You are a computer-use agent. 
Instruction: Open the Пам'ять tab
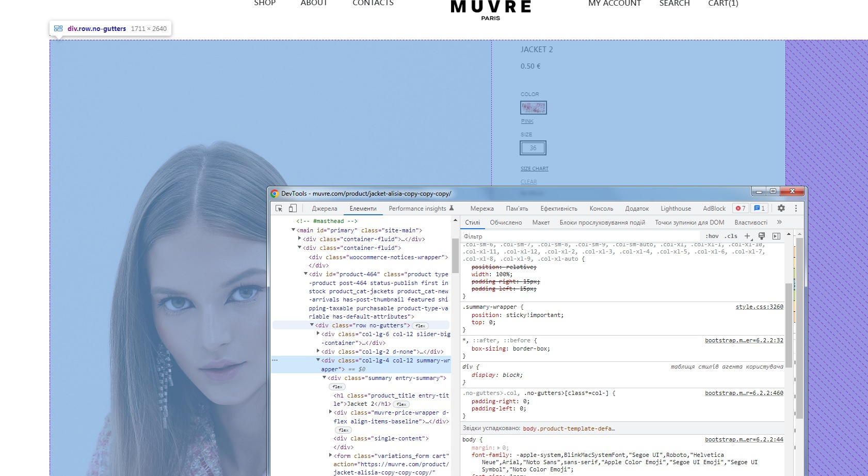point(517,209)
